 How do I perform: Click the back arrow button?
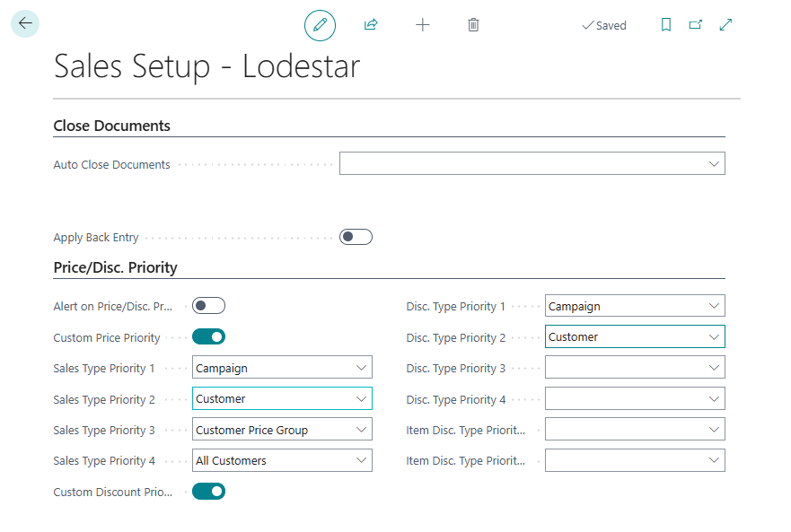(25, 23)
